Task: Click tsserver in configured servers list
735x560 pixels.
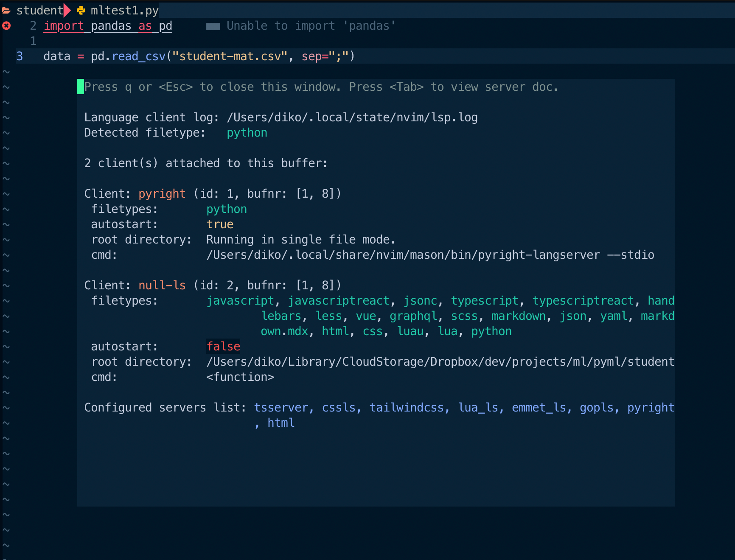Action: click(x=281, y=408)
